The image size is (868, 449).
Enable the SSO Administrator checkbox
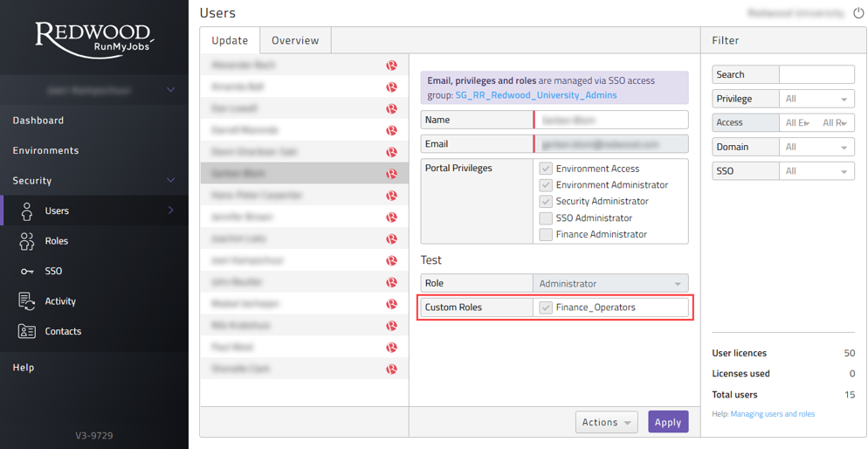[x=546, y=218]
